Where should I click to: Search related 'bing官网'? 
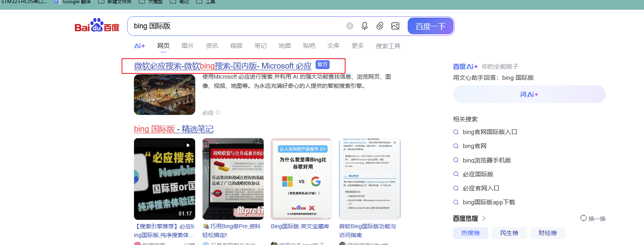pos(475,146)
